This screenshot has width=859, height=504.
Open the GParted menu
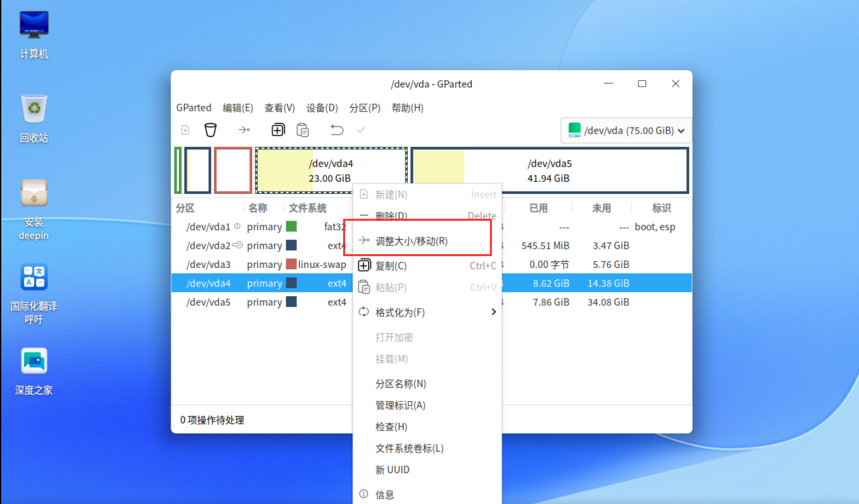tap(194, 108)
